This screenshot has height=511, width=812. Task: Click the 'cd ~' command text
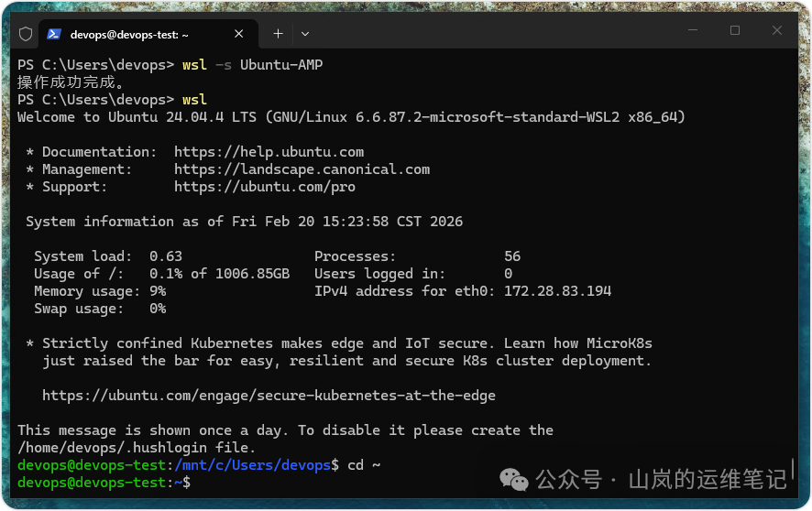click(x=364, y=465)
